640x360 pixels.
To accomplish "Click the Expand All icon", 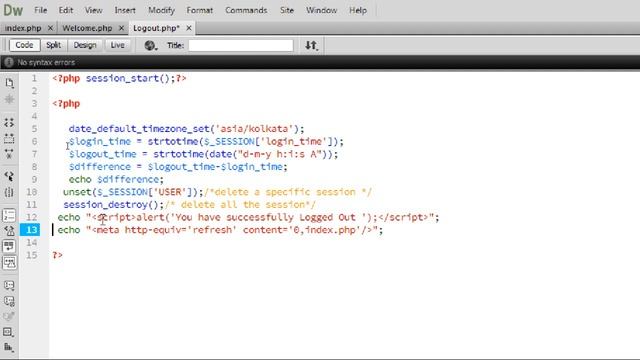I will tap(9, 154).
